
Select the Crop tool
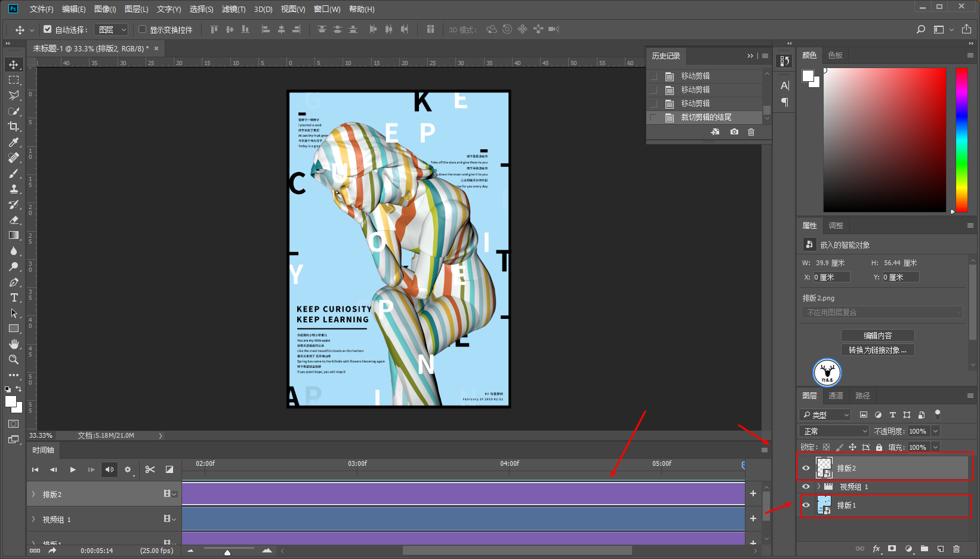[x=14, y=127]
